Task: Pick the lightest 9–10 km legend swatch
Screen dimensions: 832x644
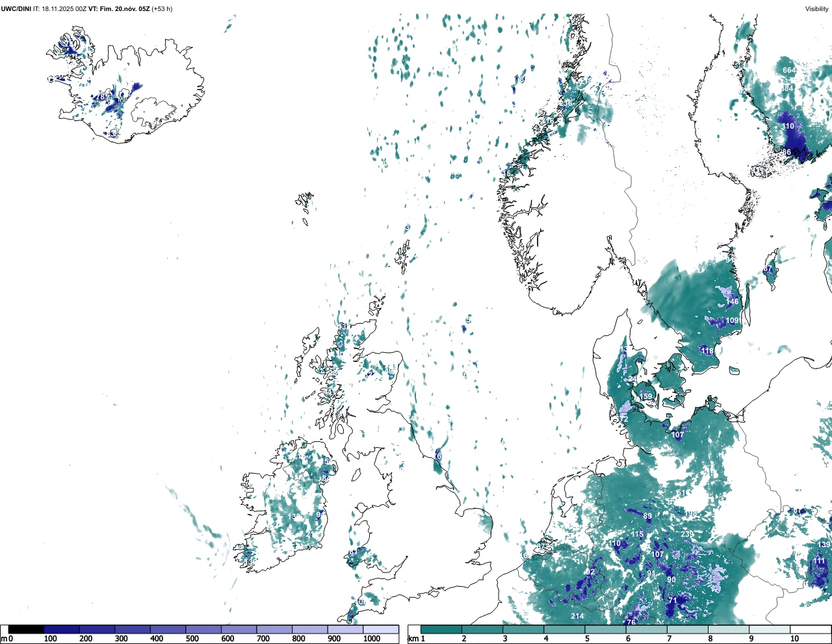Action: point(770,629)
